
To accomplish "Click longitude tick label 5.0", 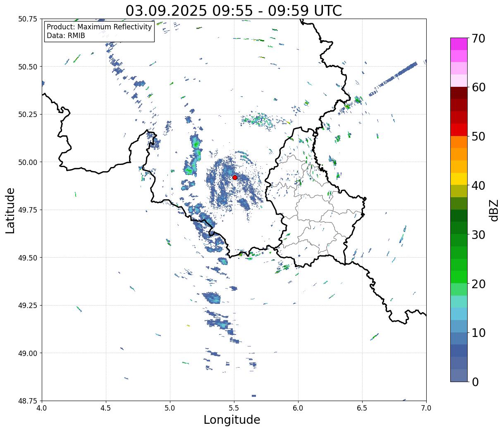I will 170,408.
